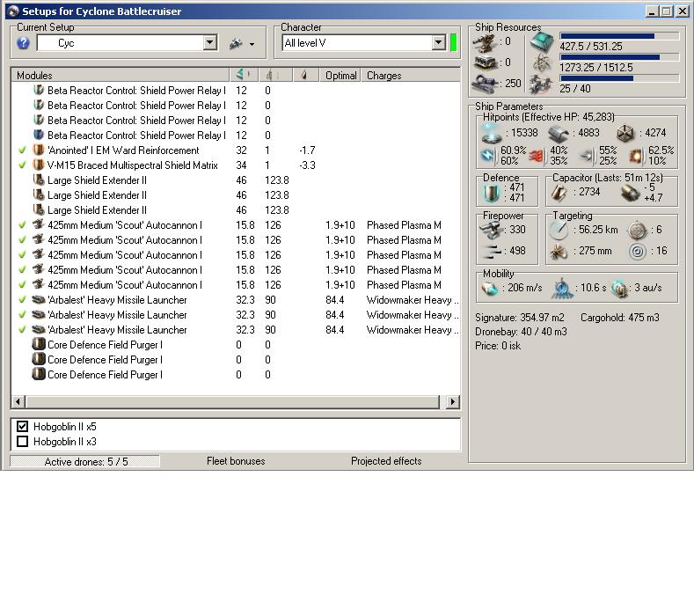Open Projected effects
The height and width of the screenshot is (616, 694).
coord(386,461)
